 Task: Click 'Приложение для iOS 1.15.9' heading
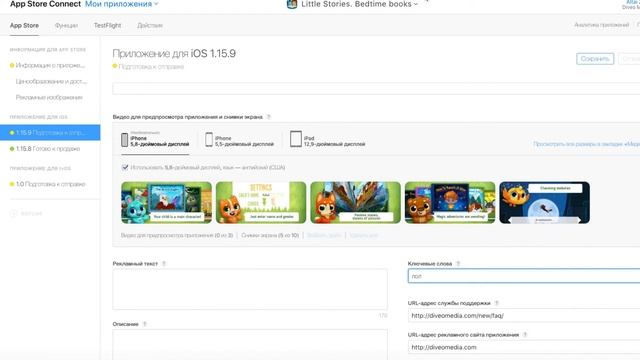coord(174,53)
